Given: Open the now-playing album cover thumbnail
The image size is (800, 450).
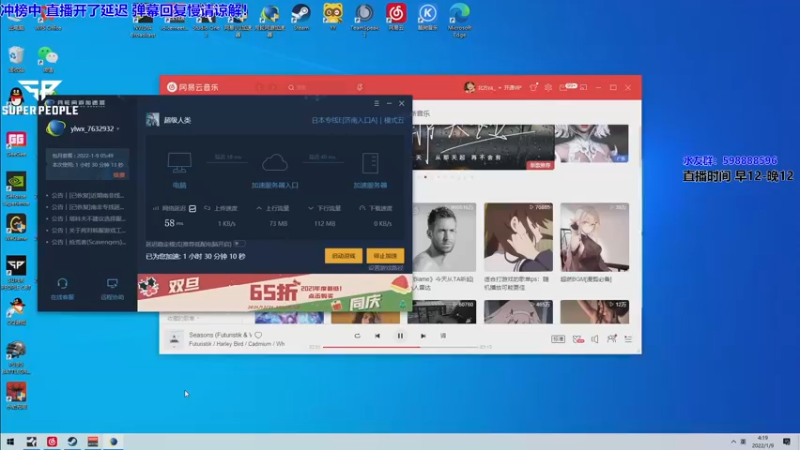Looking at the screenshot, I should (x=174, y=339).
